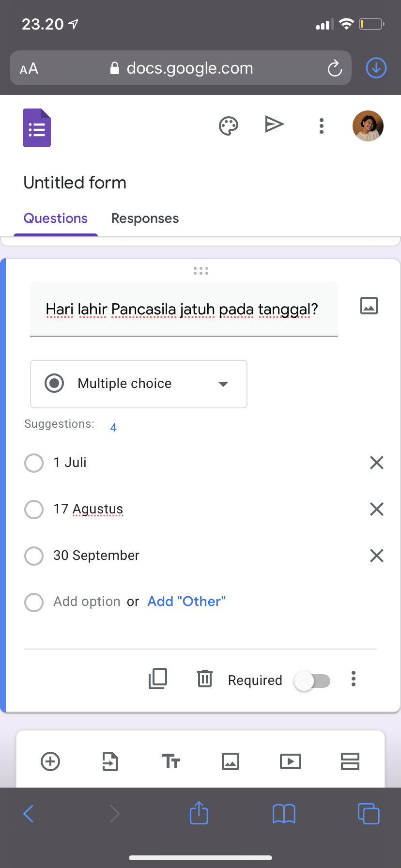Select the "17 Agustus" radio option

(x=34, y=509)
